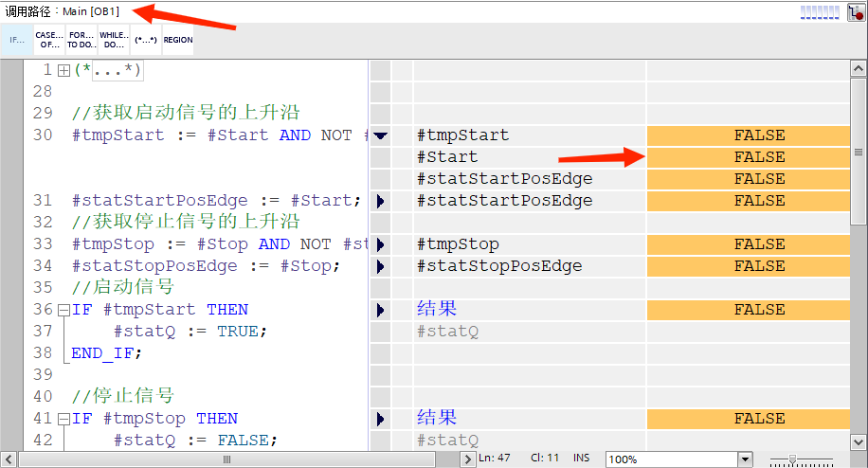868x468 pixels.
Task: Select the FALSE value of #Start
Action: 758,157
